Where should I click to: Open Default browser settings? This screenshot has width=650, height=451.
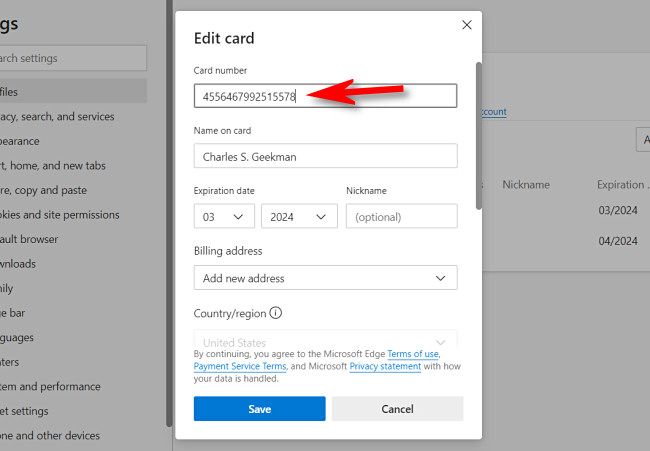pos(29,239)
